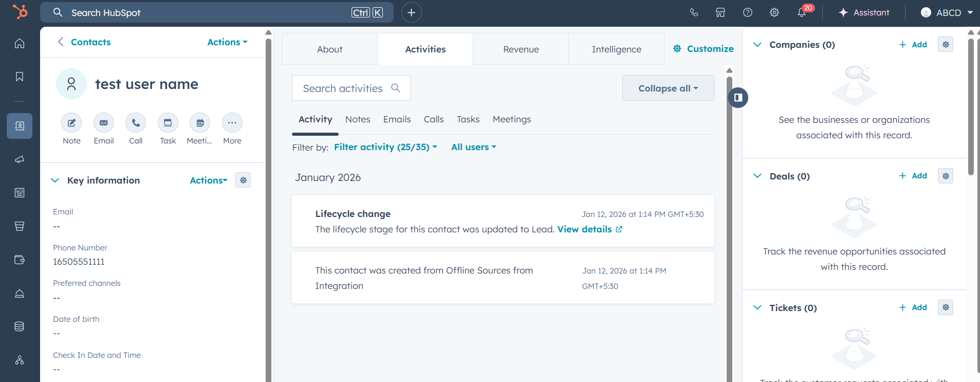This screenshot has height=382, width=980.
Task: Open the notifications bell icon
Action: coord(802,13)
